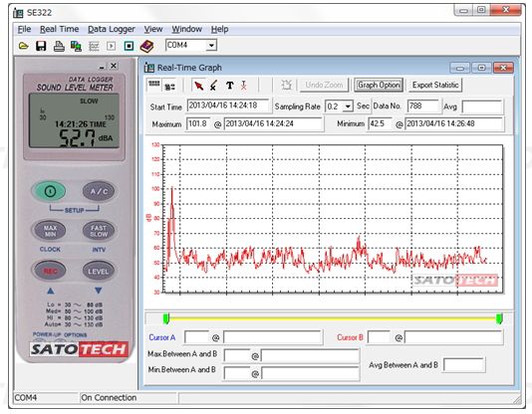Click the red 'Cursor B' label
Screen dimensions: 532x414
[350, 337]
